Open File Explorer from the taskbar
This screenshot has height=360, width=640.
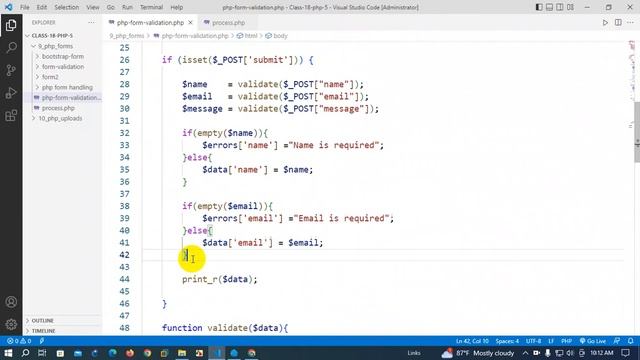pyautogui.click(x=182, y=353)
